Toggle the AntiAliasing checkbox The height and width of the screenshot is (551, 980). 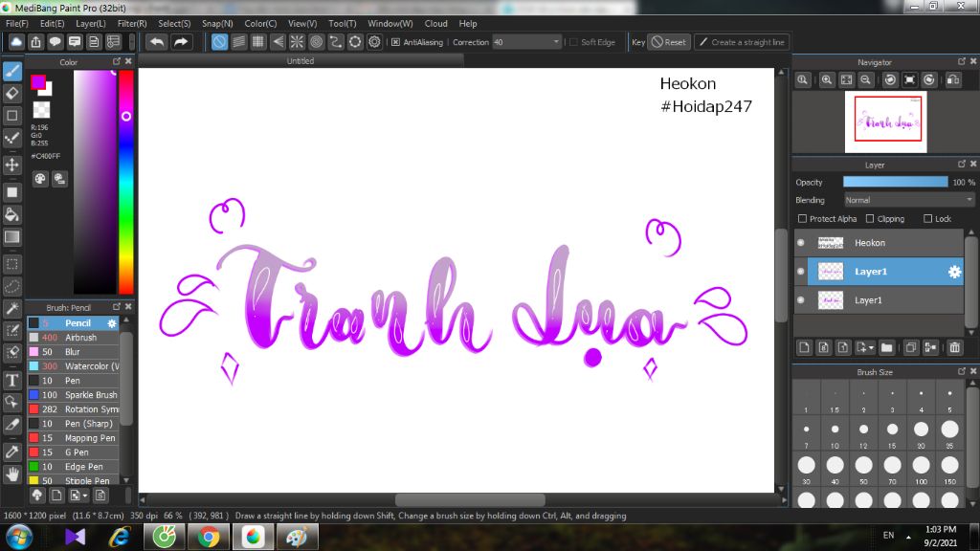(395, 42)
